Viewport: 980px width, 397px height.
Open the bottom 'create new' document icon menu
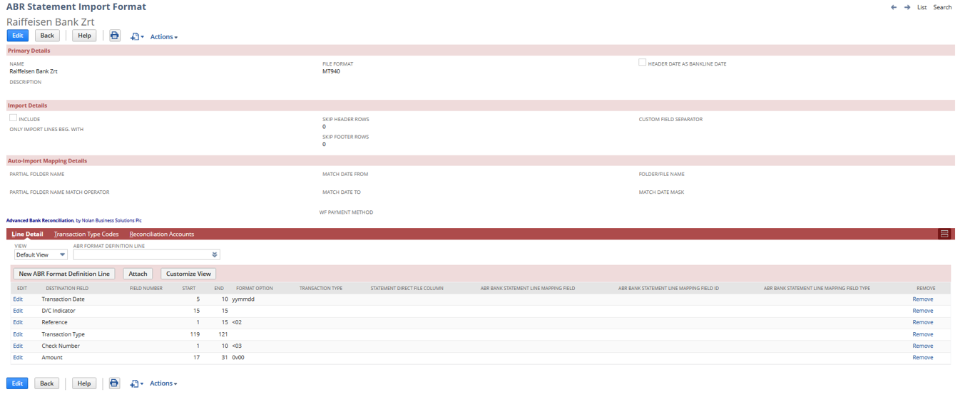click(x=136, y=383)
